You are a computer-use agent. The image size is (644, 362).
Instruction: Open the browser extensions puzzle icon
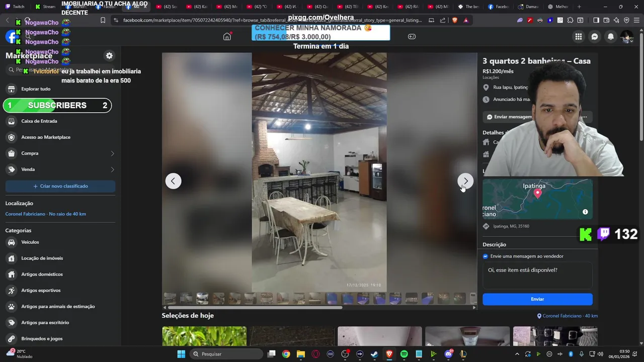[570, 20]
